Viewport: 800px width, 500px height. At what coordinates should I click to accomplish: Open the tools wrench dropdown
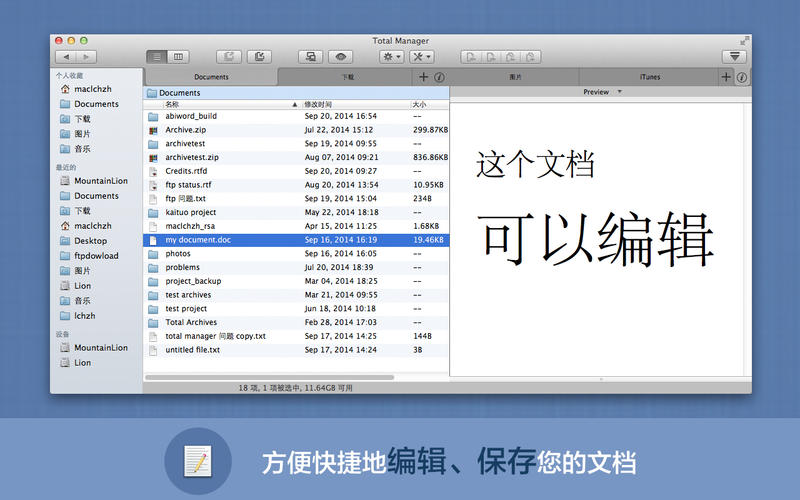[x=421, y=57]
